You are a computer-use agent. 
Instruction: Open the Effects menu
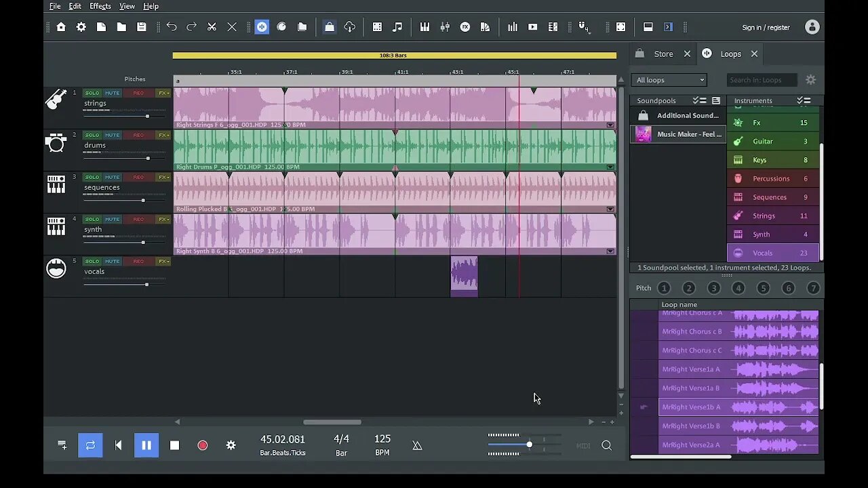pyautogui.click(x=100, y=6)
